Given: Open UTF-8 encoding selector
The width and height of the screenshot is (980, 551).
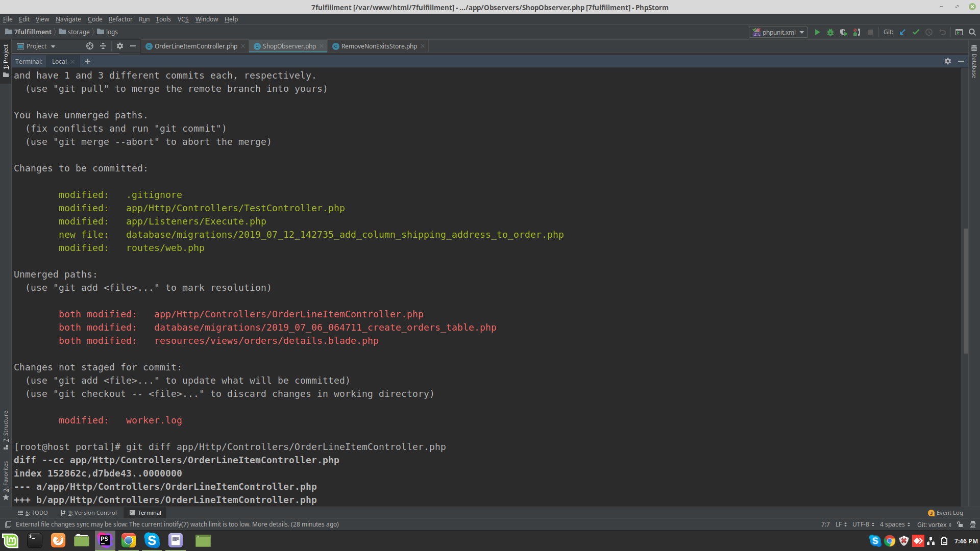Looking at the screenshot, I should click(863, 524).
